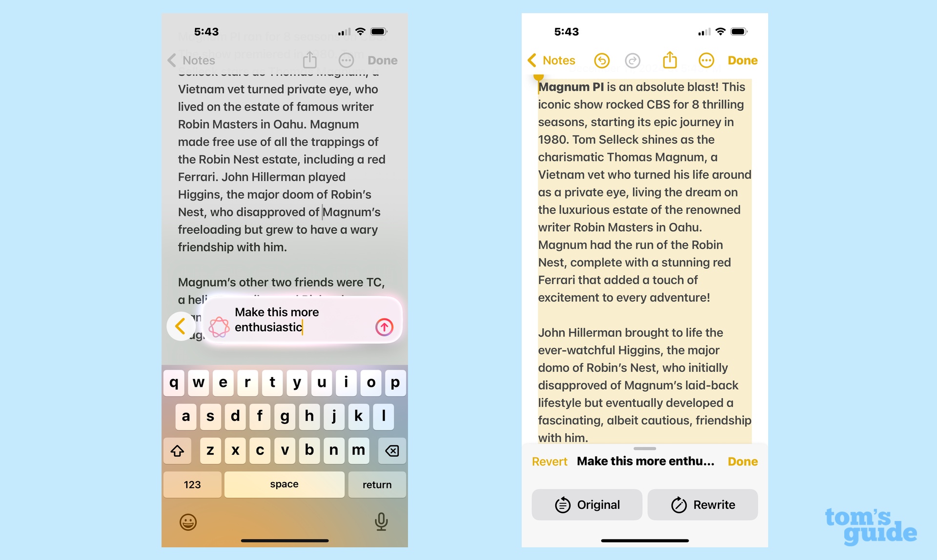Image resolution: width=937 pixels, height=560 pixels.
Task: Toggle back arrow in Writing Tools prompt
Action: click(182, 327)
